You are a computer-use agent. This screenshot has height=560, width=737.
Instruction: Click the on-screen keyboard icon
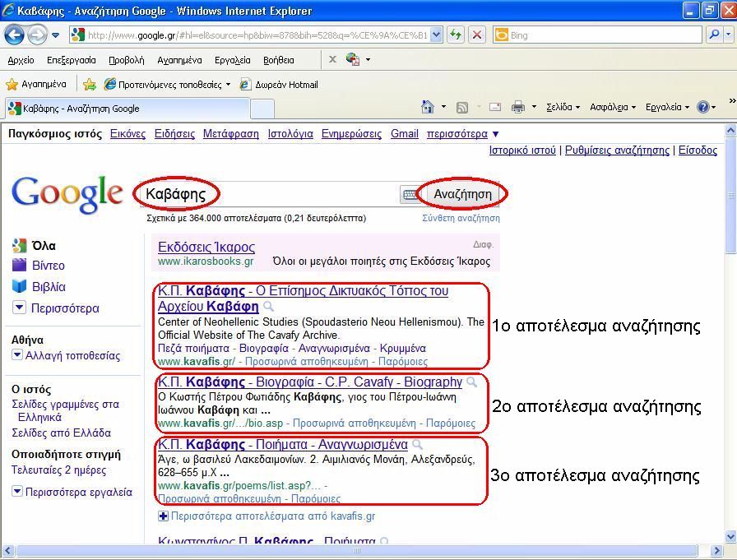[410, 195]
